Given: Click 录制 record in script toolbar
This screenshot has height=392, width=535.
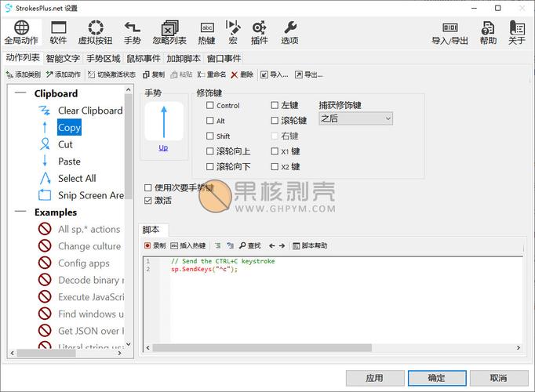Looking at the screenshot, I should click(155, 245).
